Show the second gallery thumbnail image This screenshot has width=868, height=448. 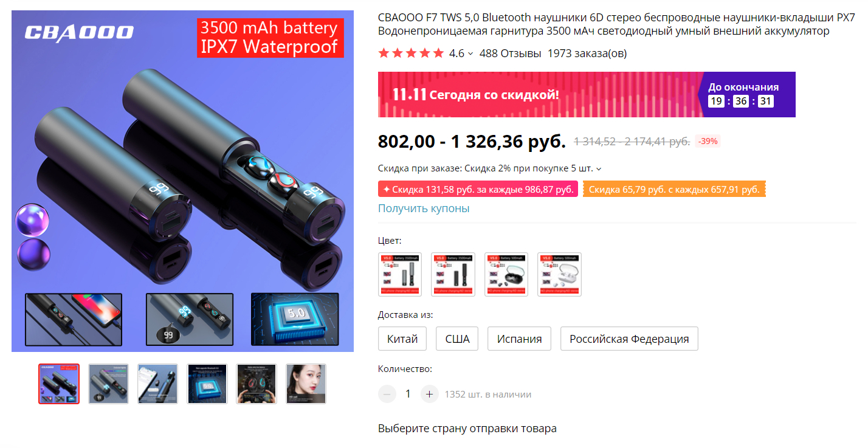pos(108,384)
